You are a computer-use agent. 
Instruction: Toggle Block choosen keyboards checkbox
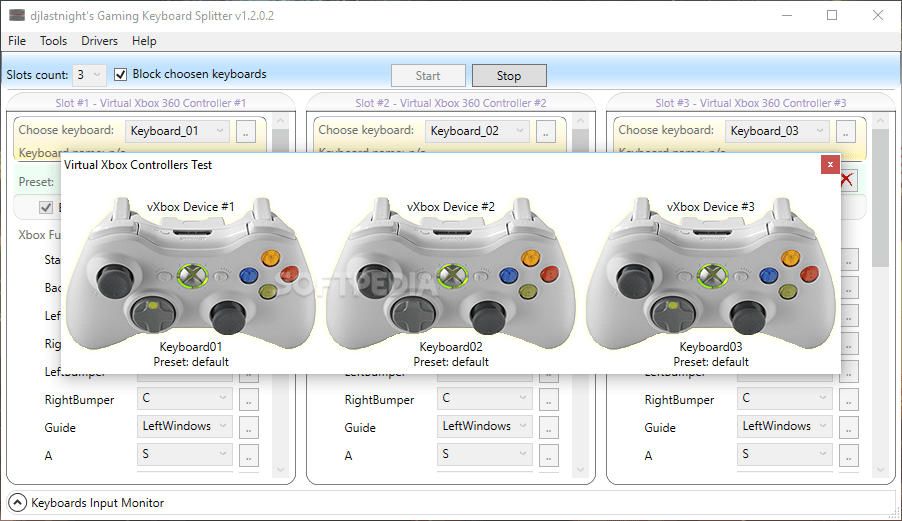pos(120,74)
